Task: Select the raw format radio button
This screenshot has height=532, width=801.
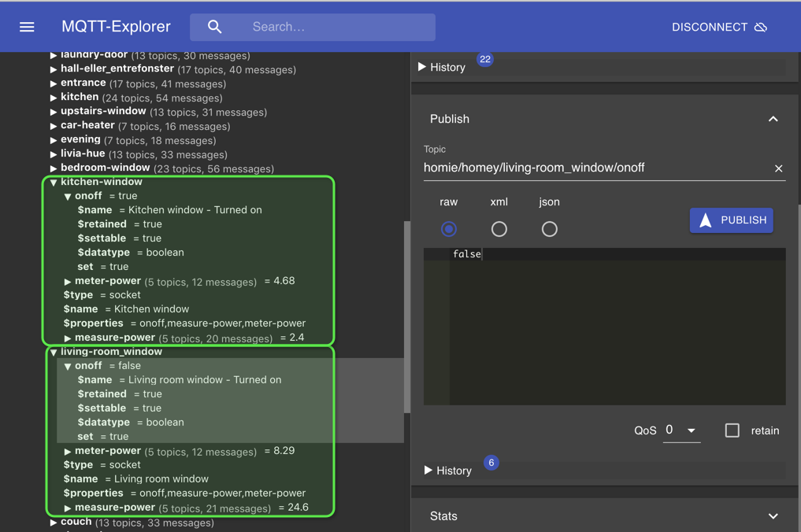Action: pyautogui.click(x=448, y=229)
